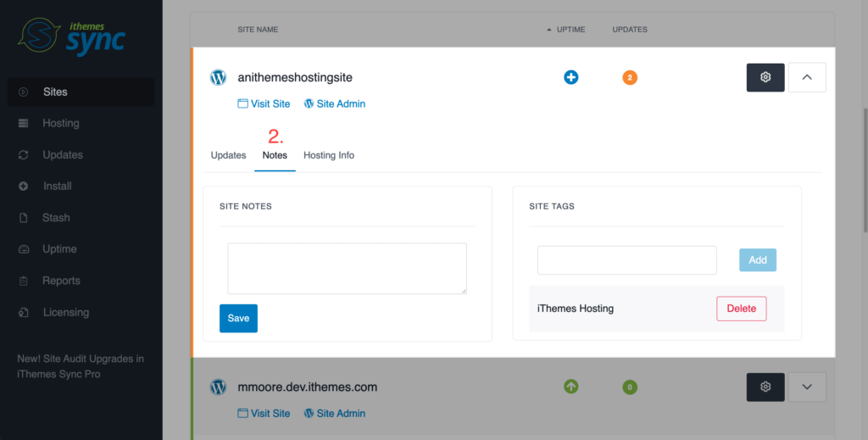Click the Sites play-circle sidebar icon
The width and height of the screenshot is (868, 440).
click(23, 92)
